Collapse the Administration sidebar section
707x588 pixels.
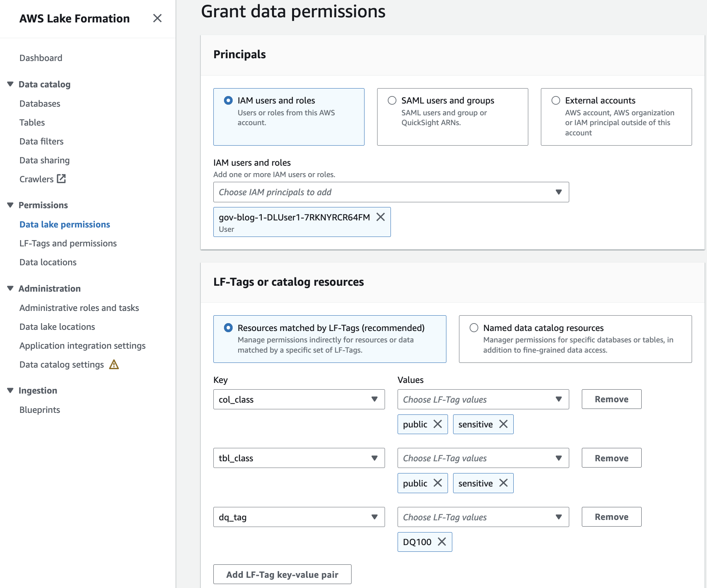pos(11,288)
